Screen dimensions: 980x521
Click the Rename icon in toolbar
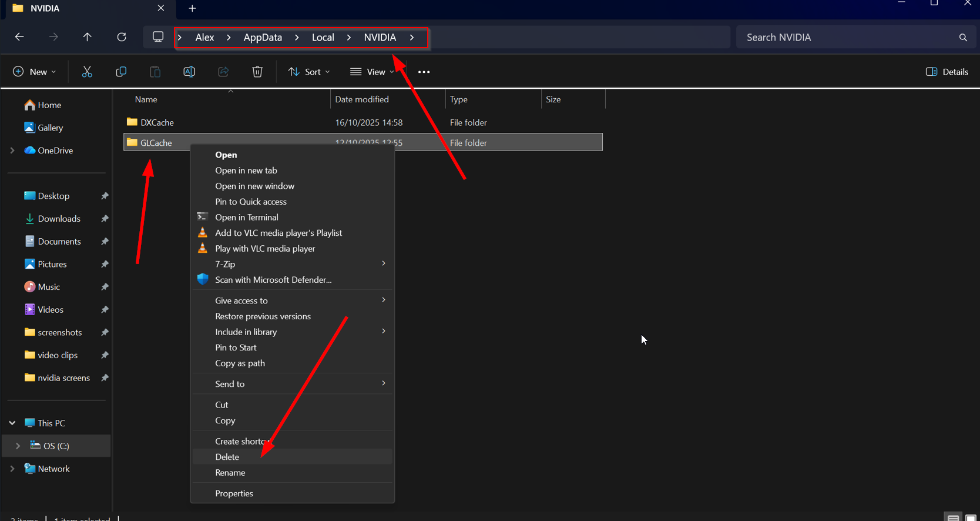tap(189, 72)
